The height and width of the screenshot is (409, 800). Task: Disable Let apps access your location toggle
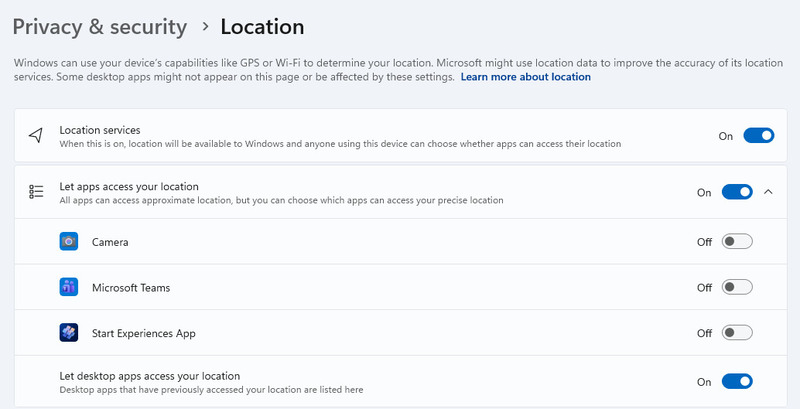tap(737, 192)
